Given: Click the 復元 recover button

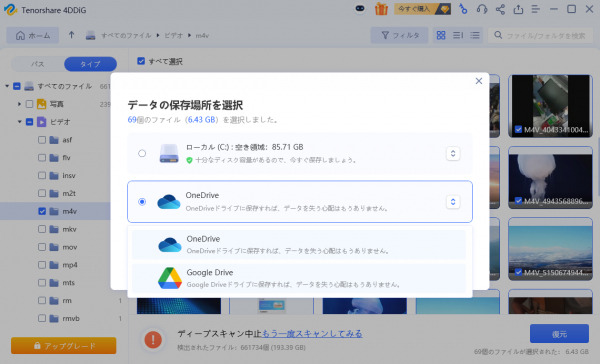Looking at the screenshot, I should [x=559, y=334].
